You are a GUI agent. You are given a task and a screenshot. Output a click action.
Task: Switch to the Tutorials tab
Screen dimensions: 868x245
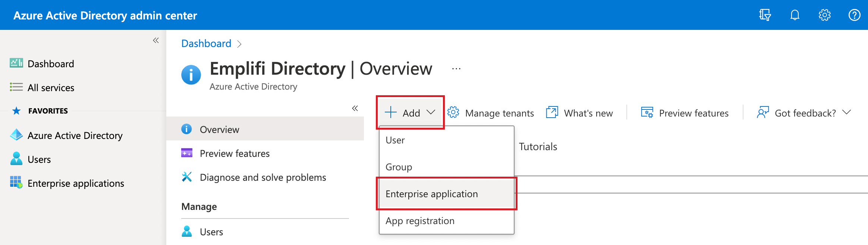point(538,147)
